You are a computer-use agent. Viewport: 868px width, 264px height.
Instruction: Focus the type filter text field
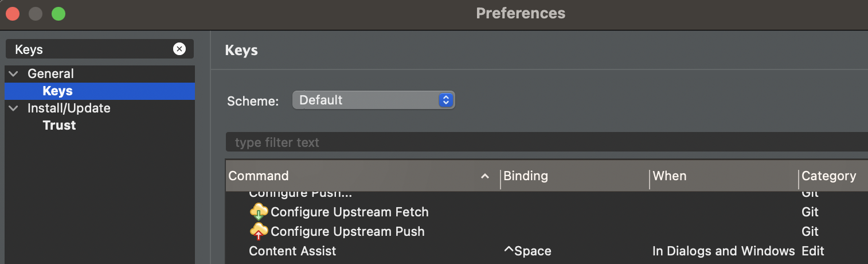(545, 142)
